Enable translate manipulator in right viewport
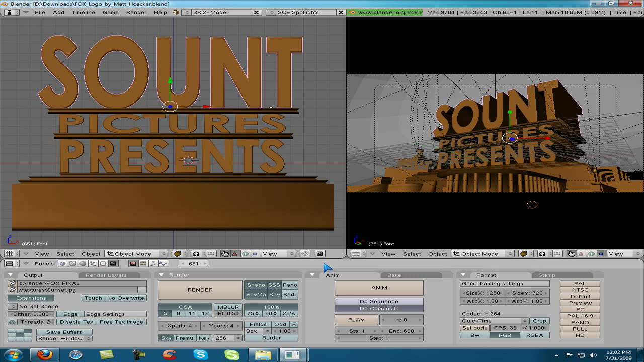 coord(581,254)
